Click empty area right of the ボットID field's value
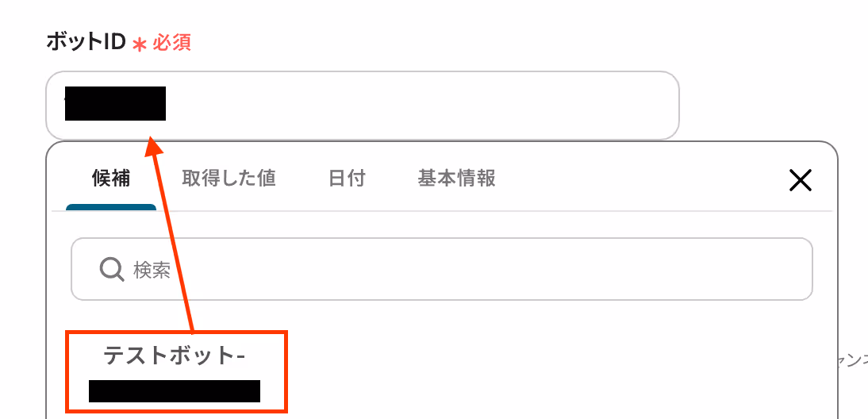This screenshot has height=419, width=868. (421, 106)
